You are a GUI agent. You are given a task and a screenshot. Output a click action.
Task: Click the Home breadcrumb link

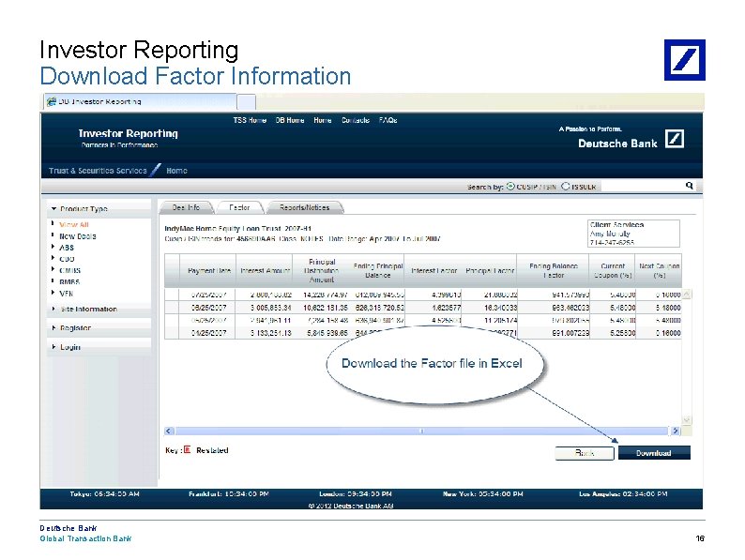176,171
